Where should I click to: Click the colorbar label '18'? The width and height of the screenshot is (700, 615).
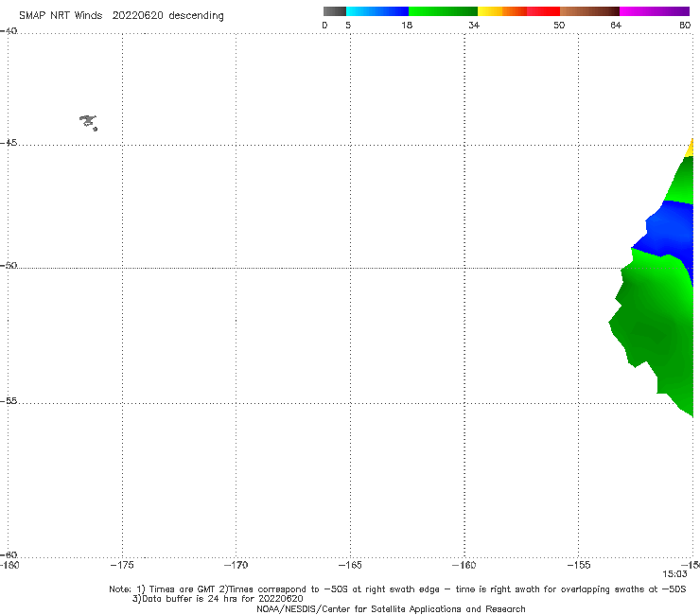407,25
